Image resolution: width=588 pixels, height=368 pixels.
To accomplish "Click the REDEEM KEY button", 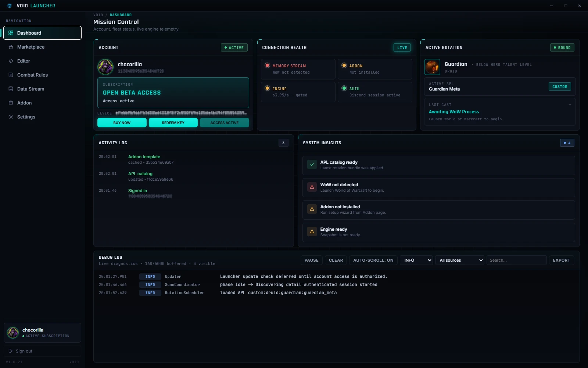I will (x=173, y=123).
